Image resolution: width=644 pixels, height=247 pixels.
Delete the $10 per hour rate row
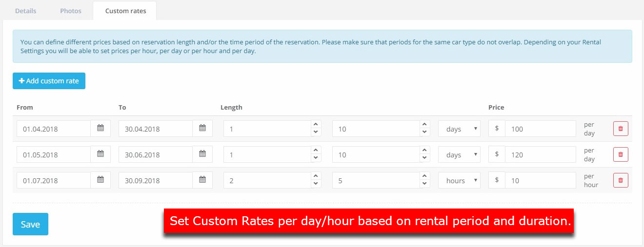tap(621, 180)
